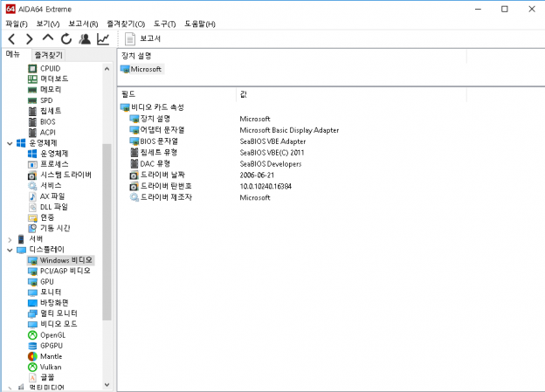The height and width of the screenshot is (392, 545).
Task: Click the 필드 column header
Action: click(128, 94)
